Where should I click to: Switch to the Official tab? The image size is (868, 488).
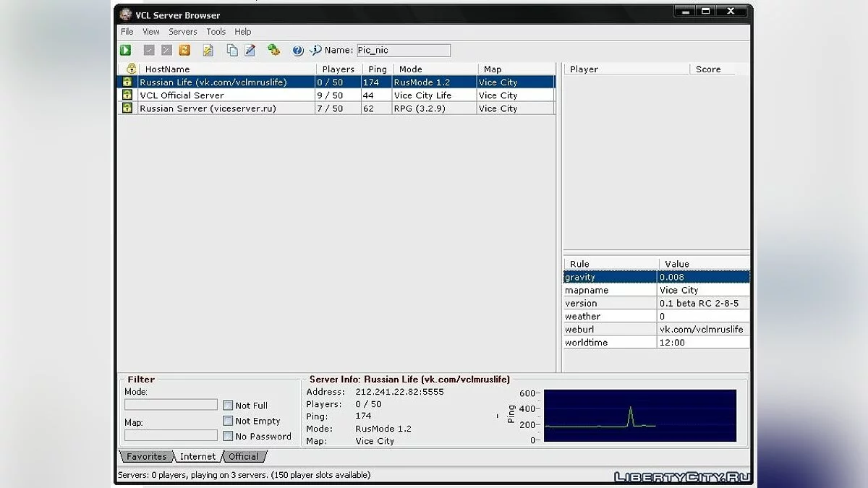(243, 456)
